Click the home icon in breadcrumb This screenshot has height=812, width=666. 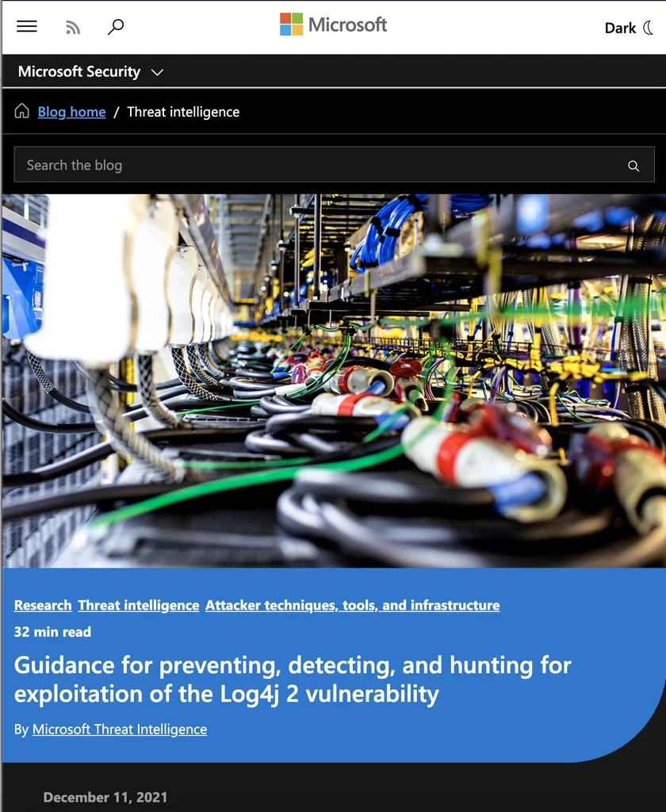[x=21, y=111]
